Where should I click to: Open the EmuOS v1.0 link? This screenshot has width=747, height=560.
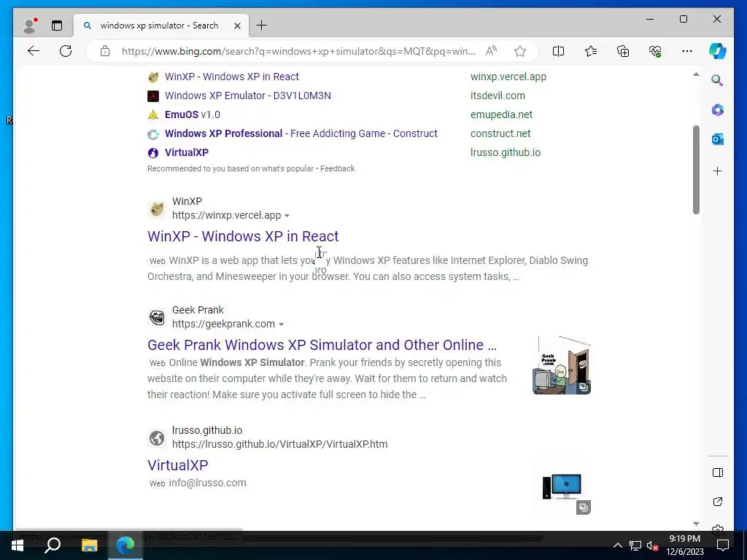[x=193, y=114]
